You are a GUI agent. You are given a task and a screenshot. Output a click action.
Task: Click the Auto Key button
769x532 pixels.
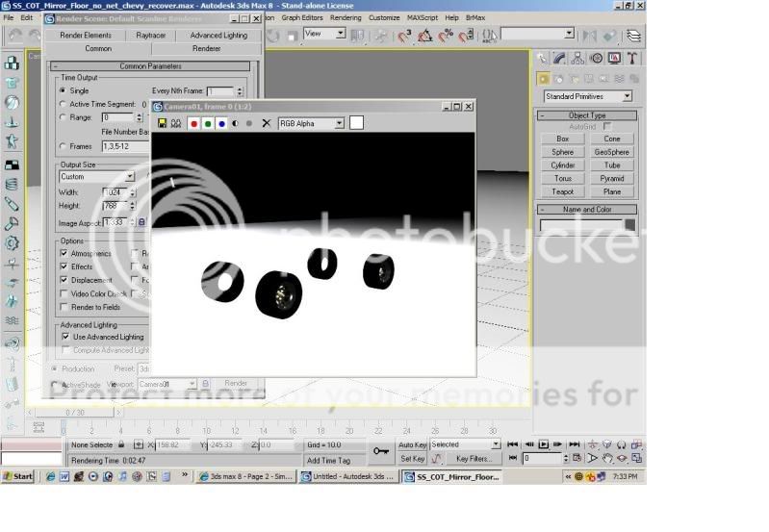[x=412, y=444]
